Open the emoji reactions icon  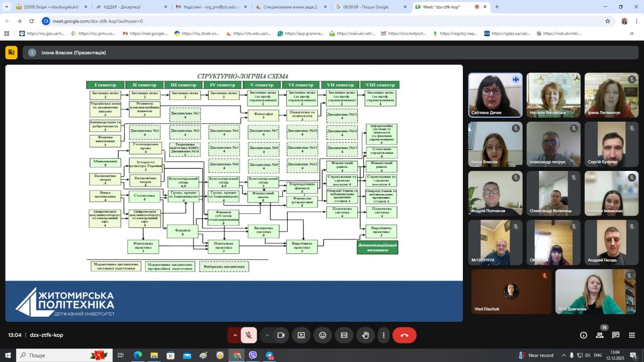click(323, 335)
